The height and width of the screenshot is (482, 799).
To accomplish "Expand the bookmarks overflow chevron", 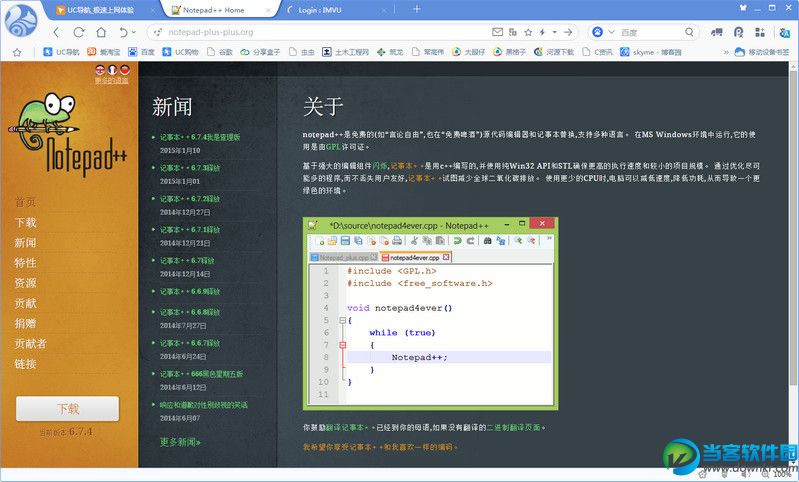I will (x=726, y=52).
